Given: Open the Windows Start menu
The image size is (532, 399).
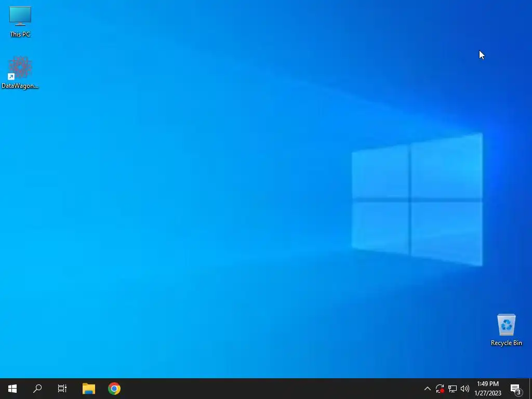Looking at the screenshot, I should click(12, 389).
